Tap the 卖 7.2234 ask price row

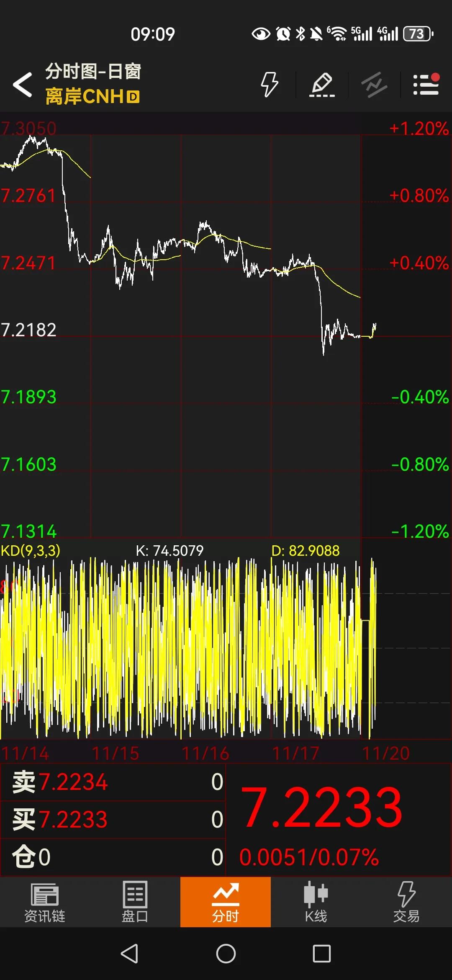coord(113,782)
